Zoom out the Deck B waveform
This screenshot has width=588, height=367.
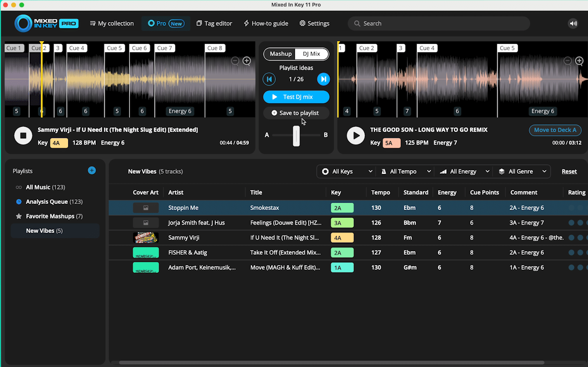click(x=567, y=61)
